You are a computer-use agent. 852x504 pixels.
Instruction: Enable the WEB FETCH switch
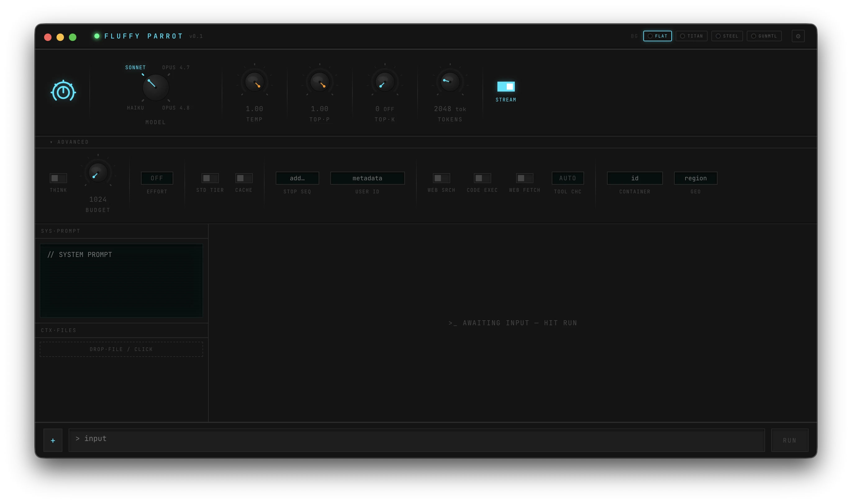(x=524, y=178)
